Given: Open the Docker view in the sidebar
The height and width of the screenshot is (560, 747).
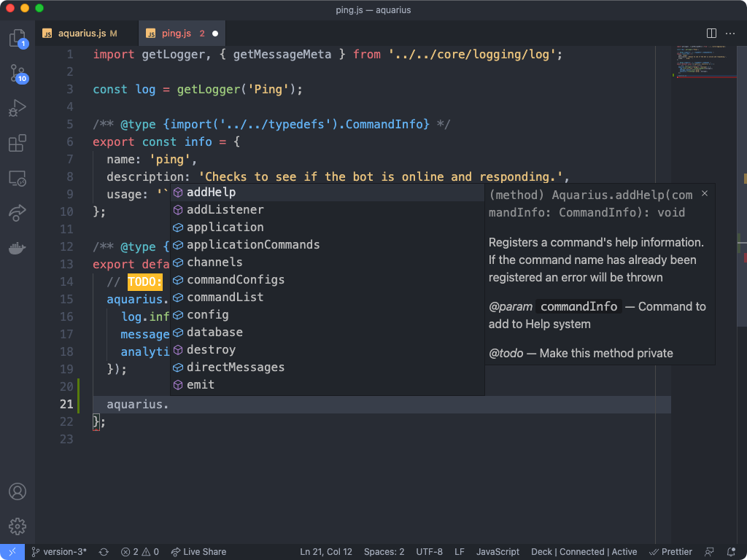Looking at the screenshot, I should click(x=18, y=247).
